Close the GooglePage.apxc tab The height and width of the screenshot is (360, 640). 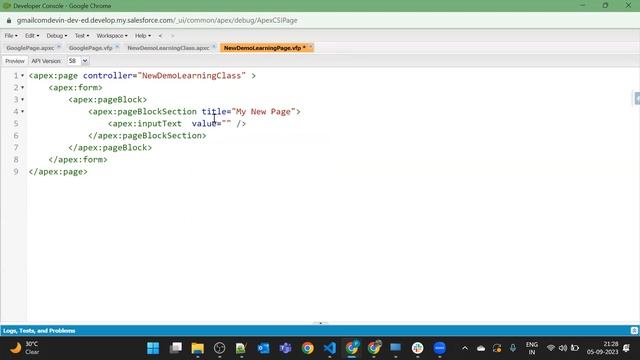click(x=59, y=47)
